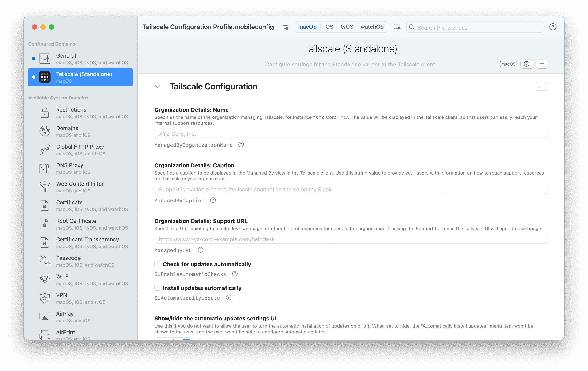Select the Wi-Fi payload icon
588x371 pixels.
(45, 280)
